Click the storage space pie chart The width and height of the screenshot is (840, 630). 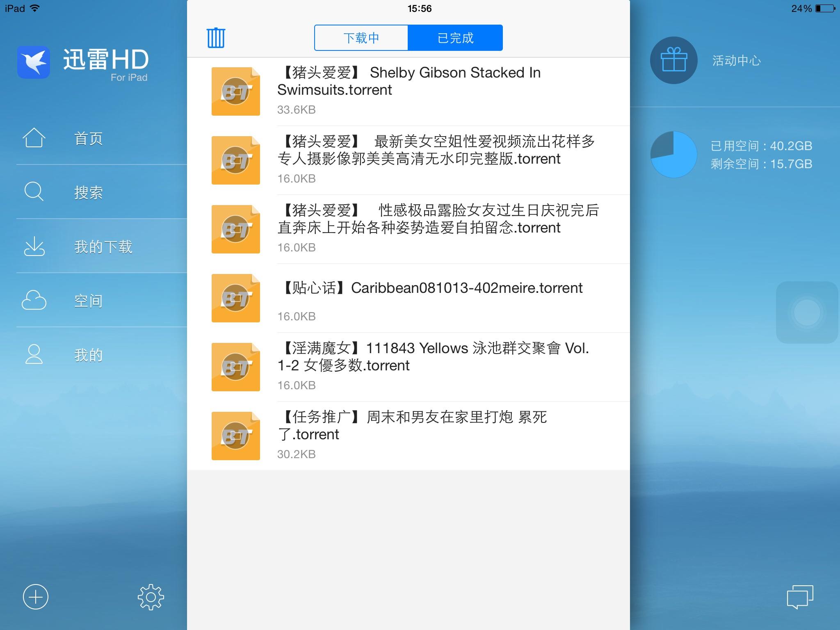[x=673, y=155]
